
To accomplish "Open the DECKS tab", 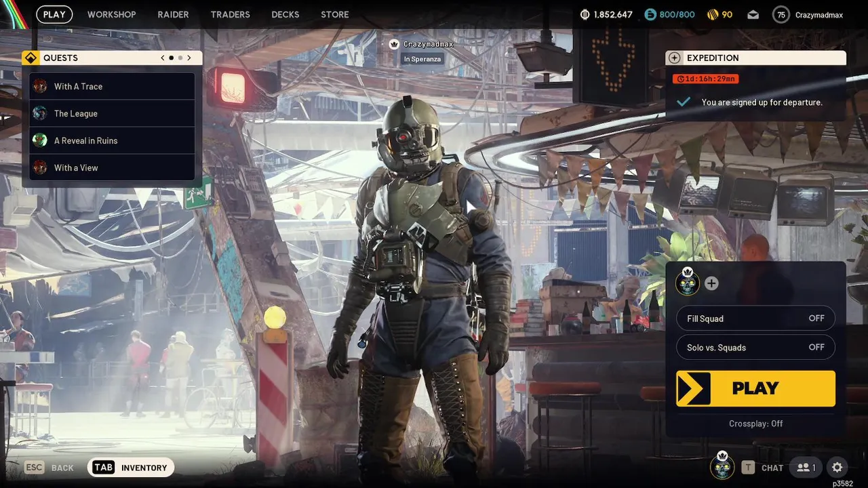I will click(x=285, y=14).
